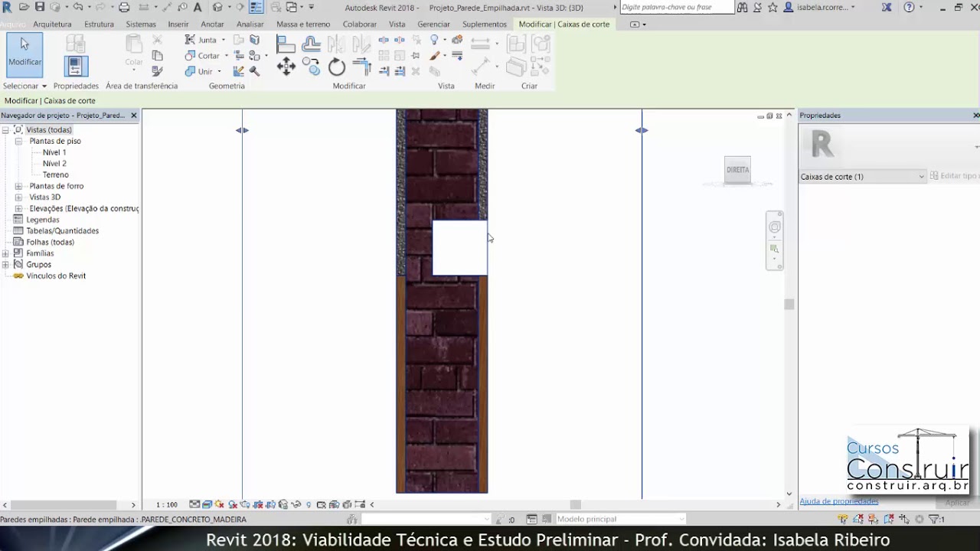Viewport: 980px width, 551px height.
Task: Click the Junta geometry tool
Action: 201,40
